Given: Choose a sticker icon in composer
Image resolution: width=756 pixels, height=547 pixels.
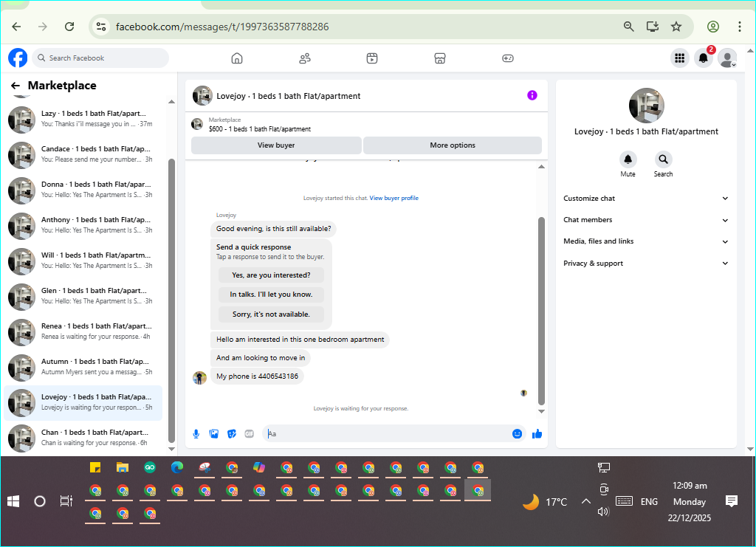Looking at the screenshot, I should point(232,434).
